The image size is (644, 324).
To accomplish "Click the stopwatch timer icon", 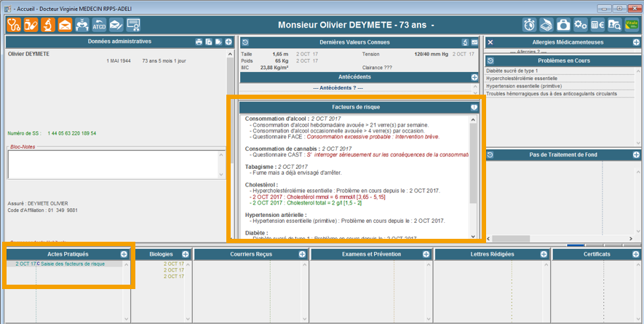I will point(529,25).
